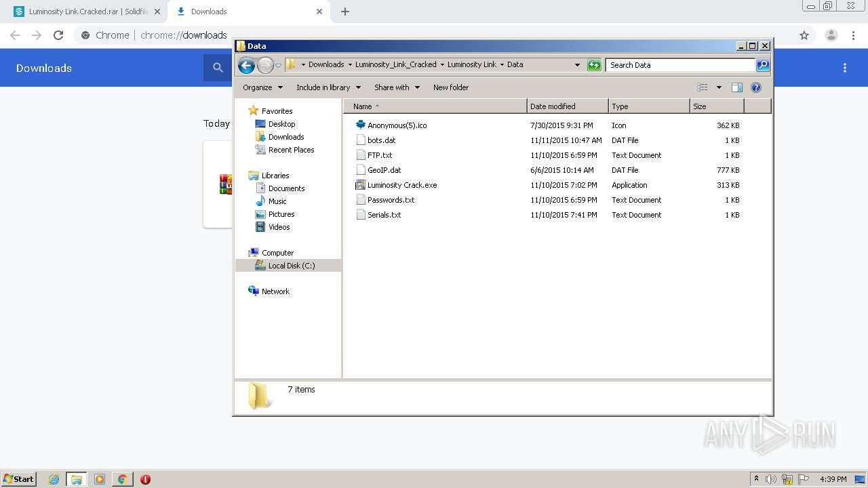
Task: Sort by the Type column header
Action: (648, 106)
